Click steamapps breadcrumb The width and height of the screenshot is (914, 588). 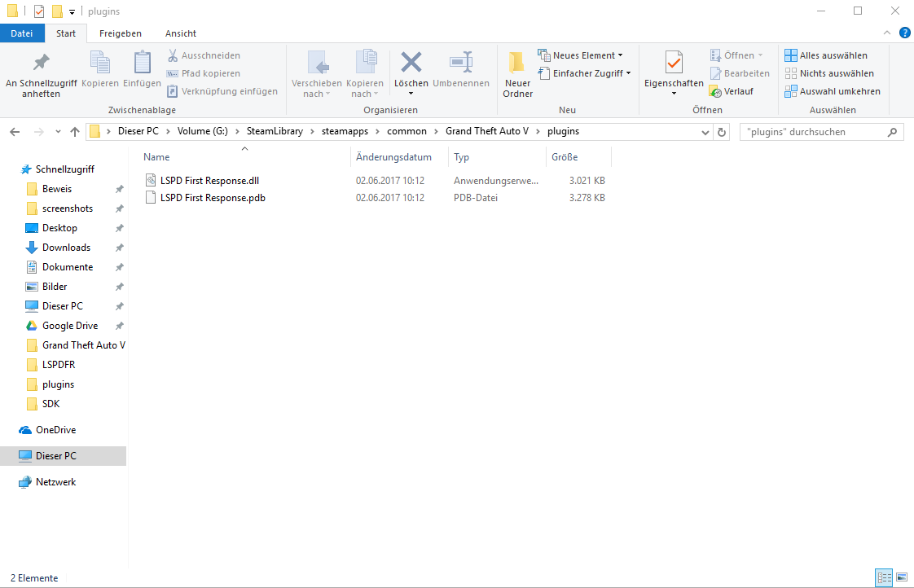click(345, 131)
